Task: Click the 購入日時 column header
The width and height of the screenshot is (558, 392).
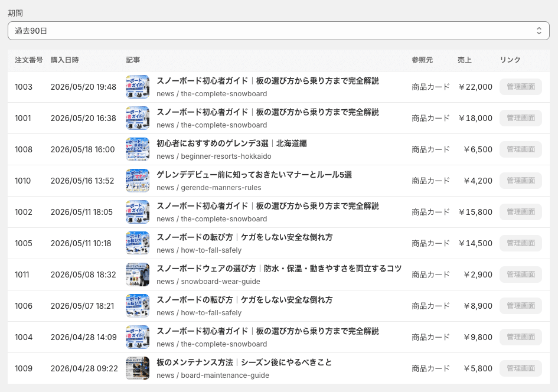Action: [x=64, y=60]
